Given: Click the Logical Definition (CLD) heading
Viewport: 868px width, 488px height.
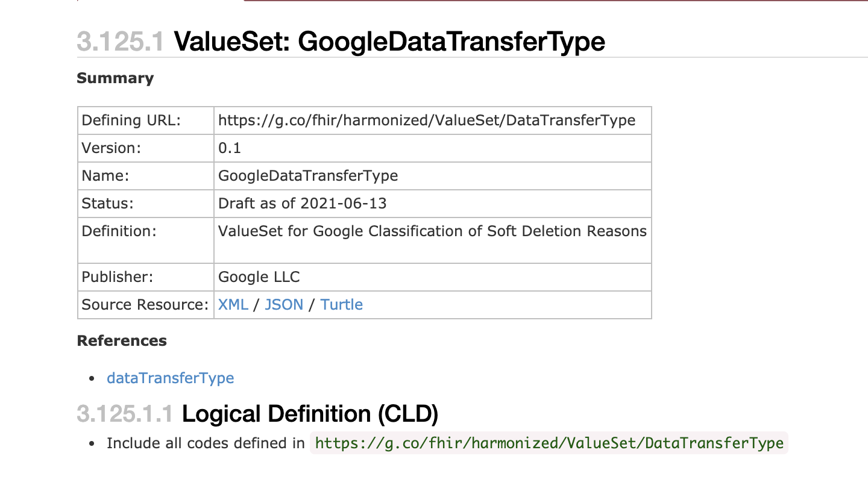Looking at the screenshot, I should pos(310,414).
